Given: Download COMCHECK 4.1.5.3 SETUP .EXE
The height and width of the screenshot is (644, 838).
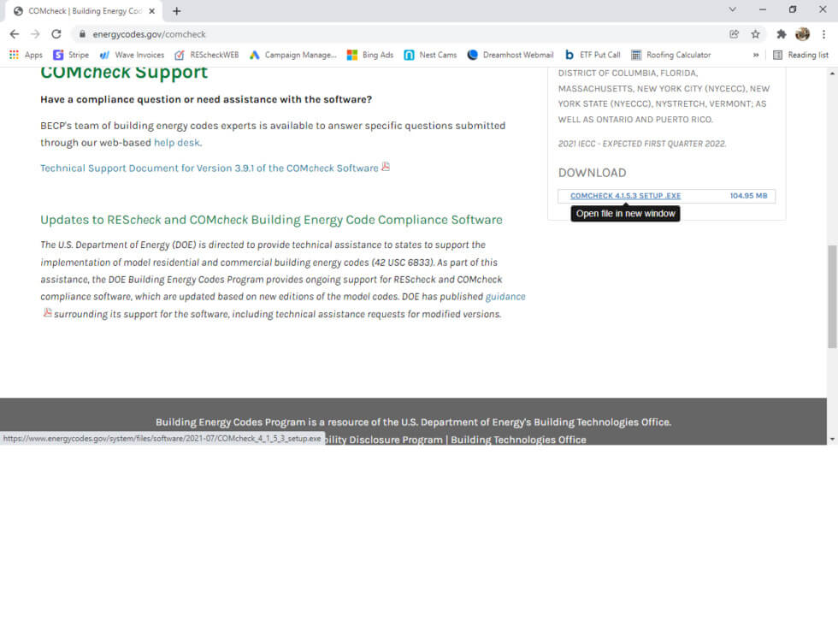Looking at the screenshot, I should 627,195.
